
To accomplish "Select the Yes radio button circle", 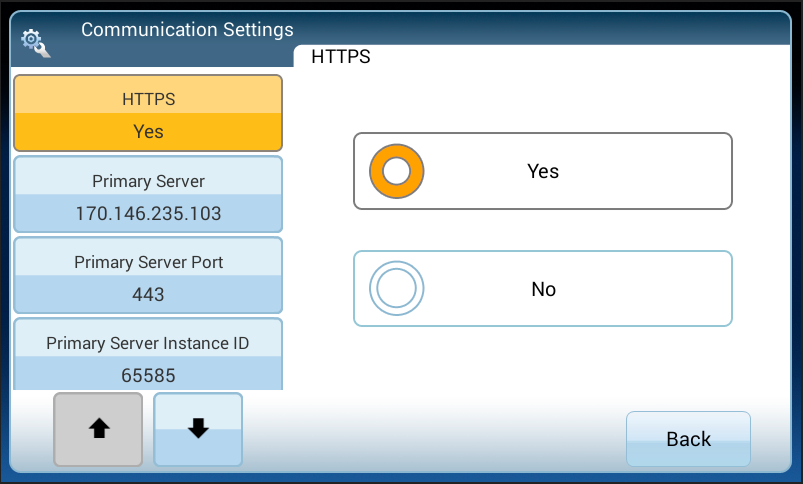I will click(397, 171).
